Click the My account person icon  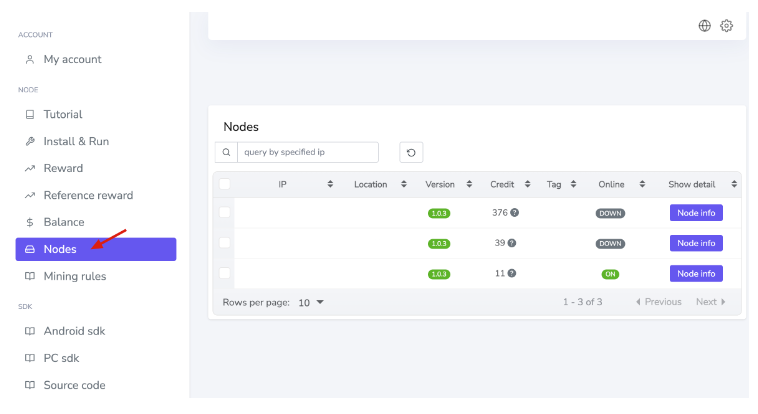coord(30,59)
